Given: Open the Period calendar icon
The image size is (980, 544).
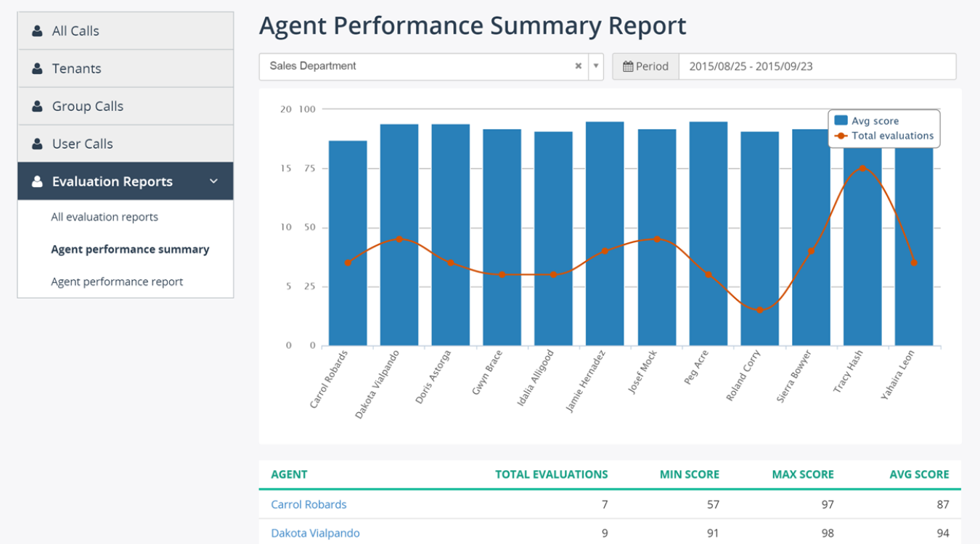Looking at the screenshot, I should point(628,66).
